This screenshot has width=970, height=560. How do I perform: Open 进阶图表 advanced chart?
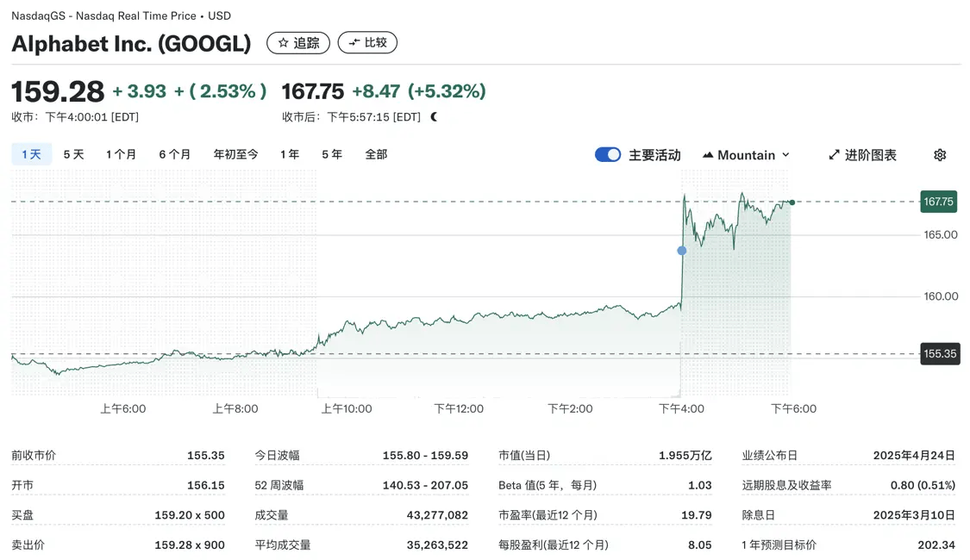tap(862, 155)
